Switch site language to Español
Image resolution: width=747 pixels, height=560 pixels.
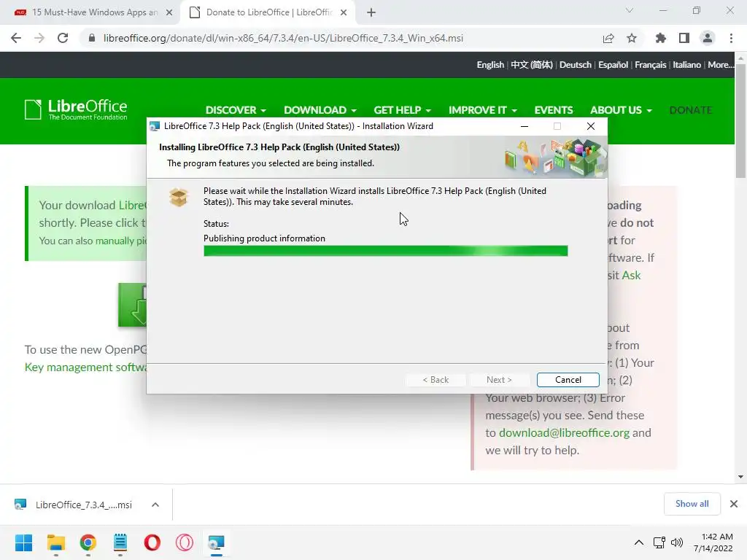[613, 65]
